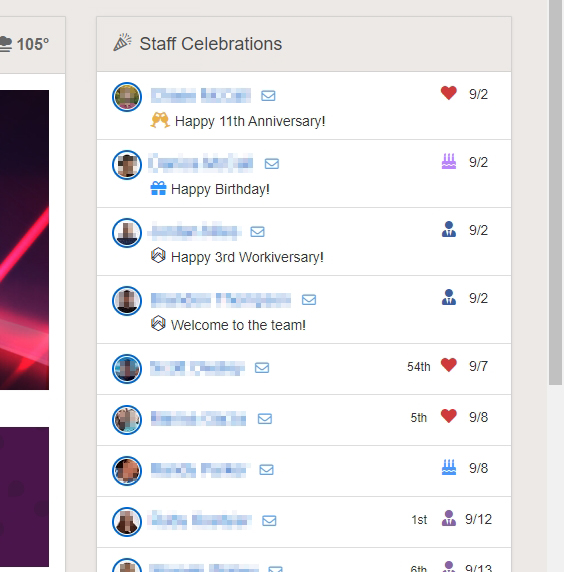Click the Welcome to the team! message
564x572 pixels.
point(238,325)
